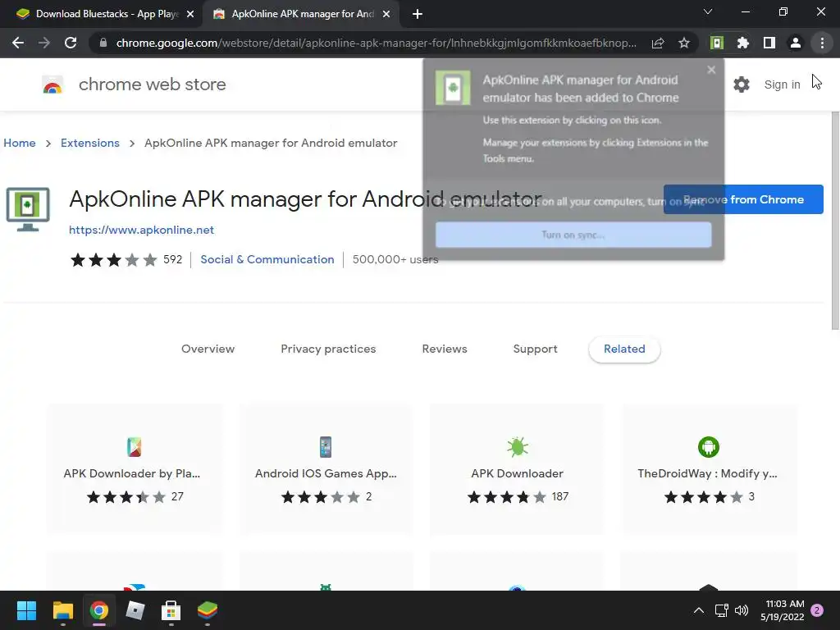Open the APK Downloader card
The height and width of the screenshot is (630, 840).
517,469
